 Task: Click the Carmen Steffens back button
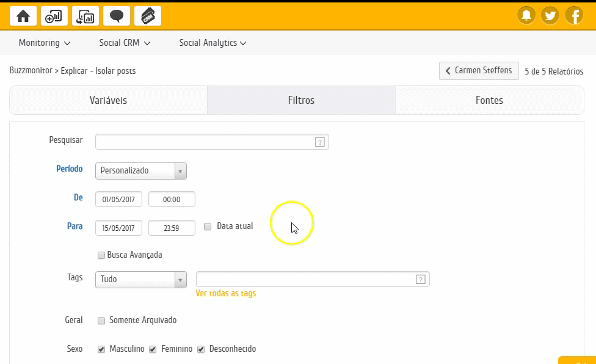click(x=479, y=71)
